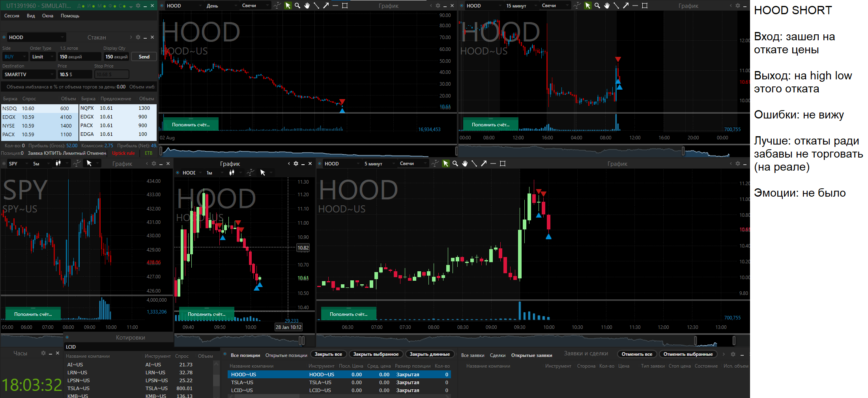Select hand pan tool in HOOD 15-minute chart

coord(607,6)
